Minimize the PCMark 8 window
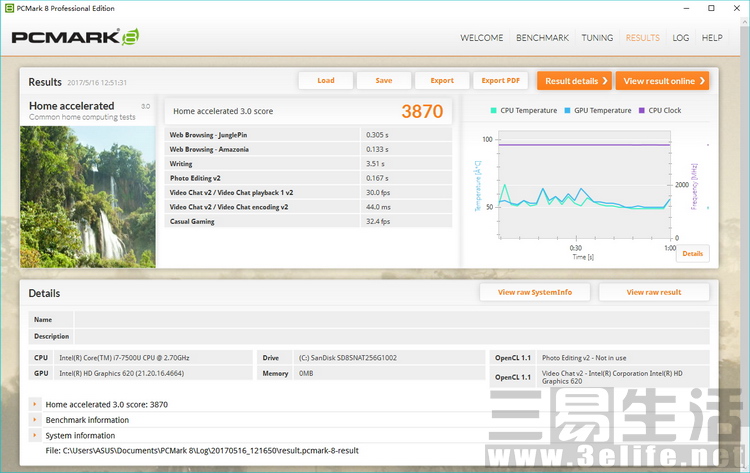 [686, 8]
